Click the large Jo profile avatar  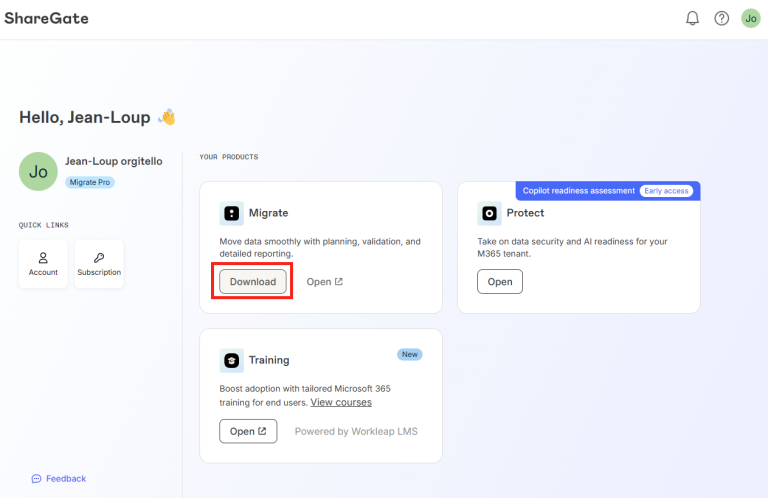point(38,171)
